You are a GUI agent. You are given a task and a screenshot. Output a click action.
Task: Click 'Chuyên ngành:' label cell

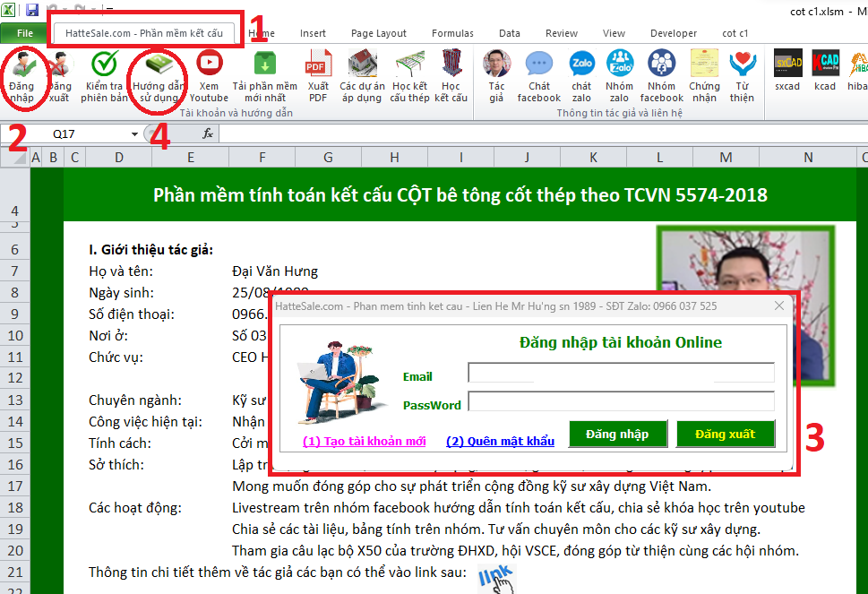coord(135,400)
